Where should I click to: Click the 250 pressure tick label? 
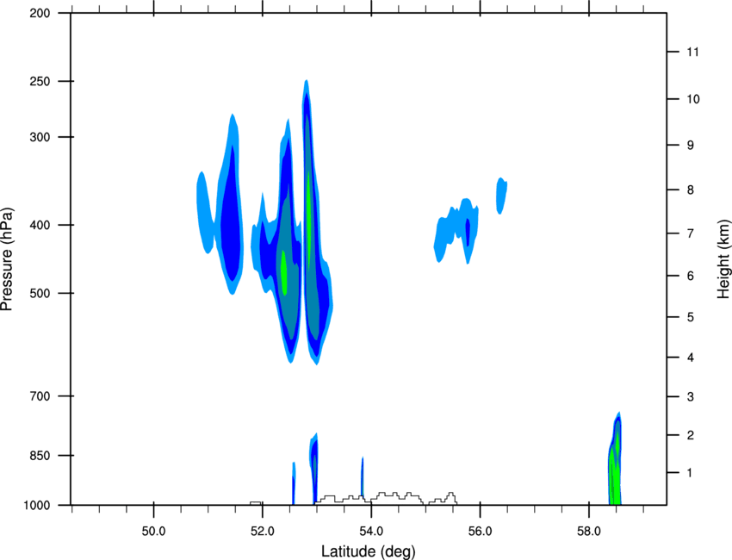tap(40, 81)
